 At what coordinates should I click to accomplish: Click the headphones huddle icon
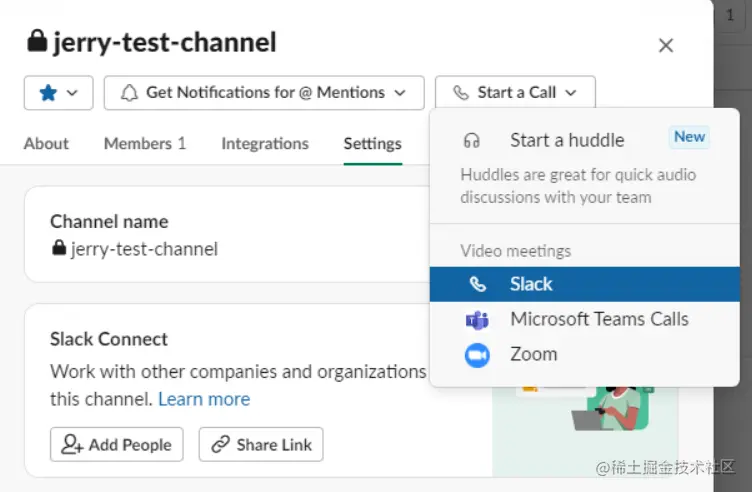click(472, 141)
